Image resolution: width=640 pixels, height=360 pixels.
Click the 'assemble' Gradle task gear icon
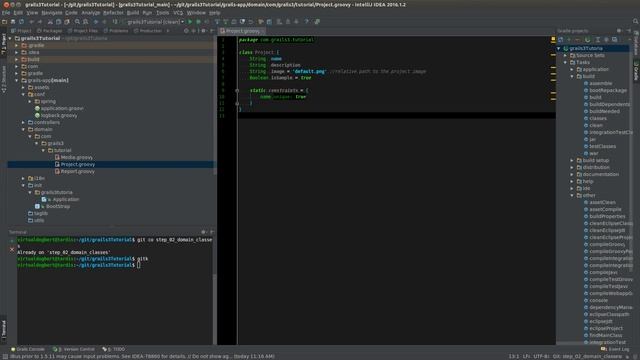coord(586,83)
